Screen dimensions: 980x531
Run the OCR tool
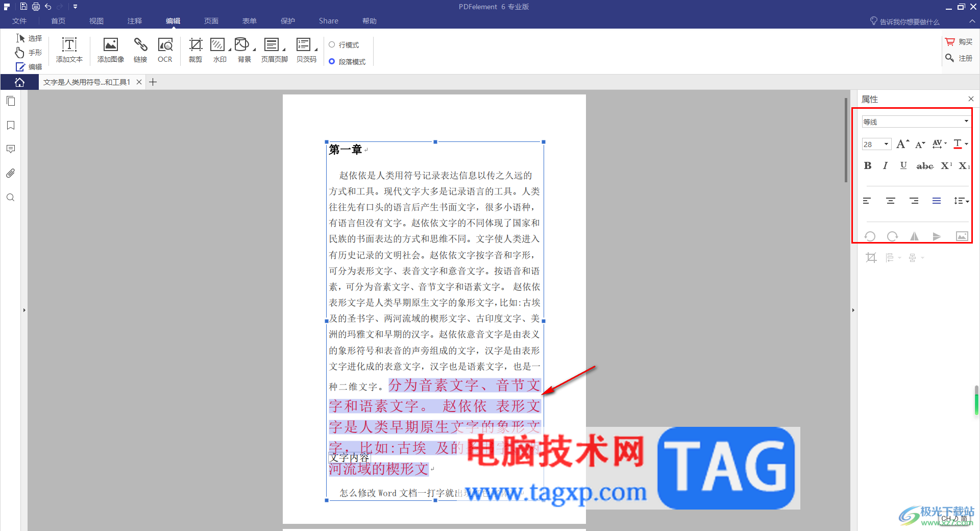point(165,50)
